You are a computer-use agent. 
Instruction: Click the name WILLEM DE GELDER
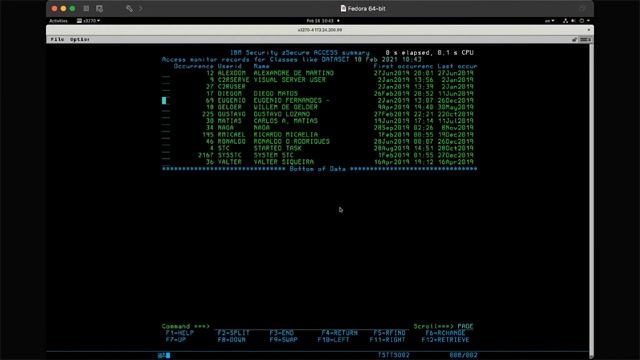point(285,107)
